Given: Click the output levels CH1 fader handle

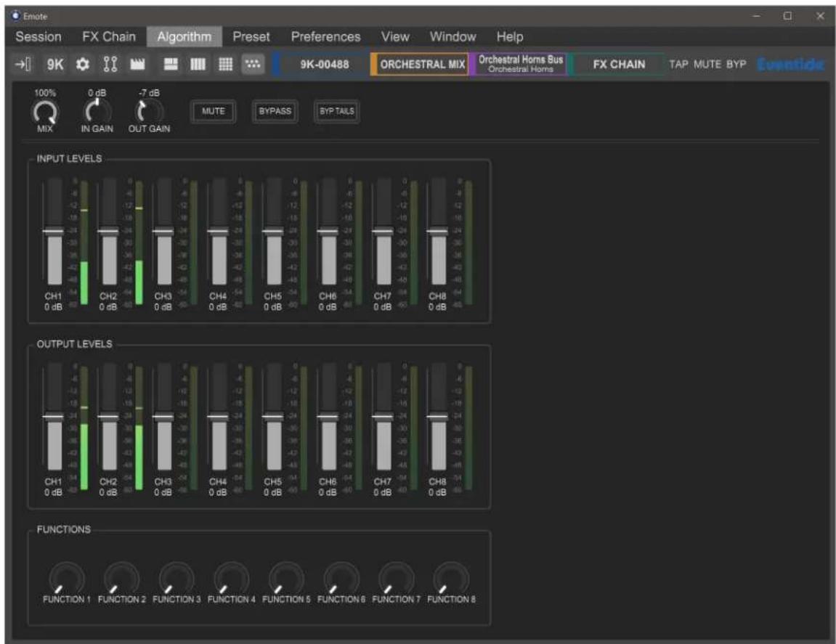Looking at the screenshot, I should click(x=53, y=417).
